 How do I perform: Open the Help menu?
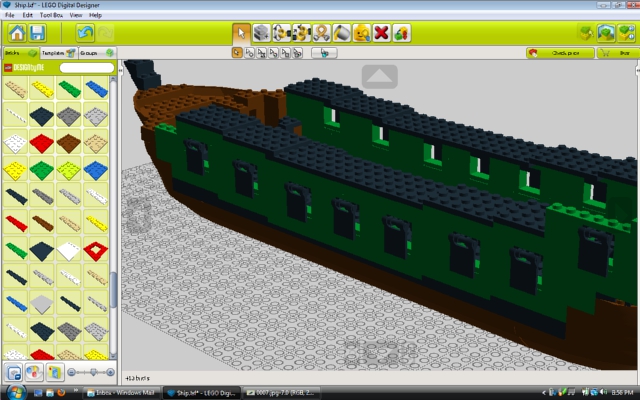[x=95, y=15]
